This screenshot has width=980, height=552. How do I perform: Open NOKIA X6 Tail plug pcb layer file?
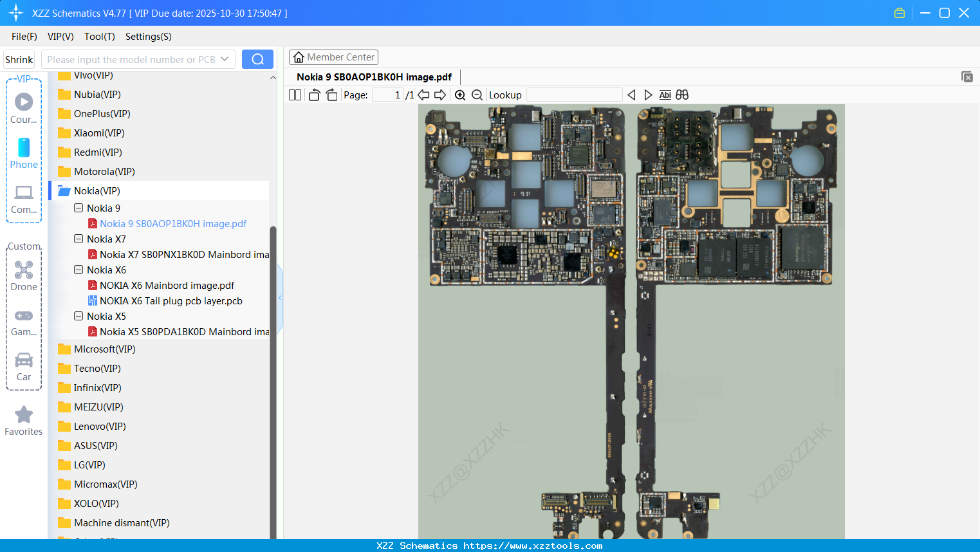coord(171,301)
